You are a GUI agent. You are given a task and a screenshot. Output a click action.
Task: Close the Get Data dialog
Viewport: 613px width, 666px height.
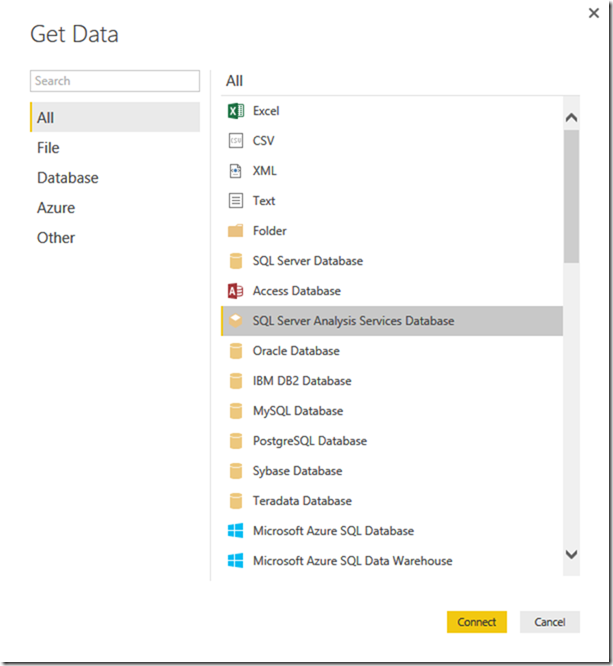[594, 13]
